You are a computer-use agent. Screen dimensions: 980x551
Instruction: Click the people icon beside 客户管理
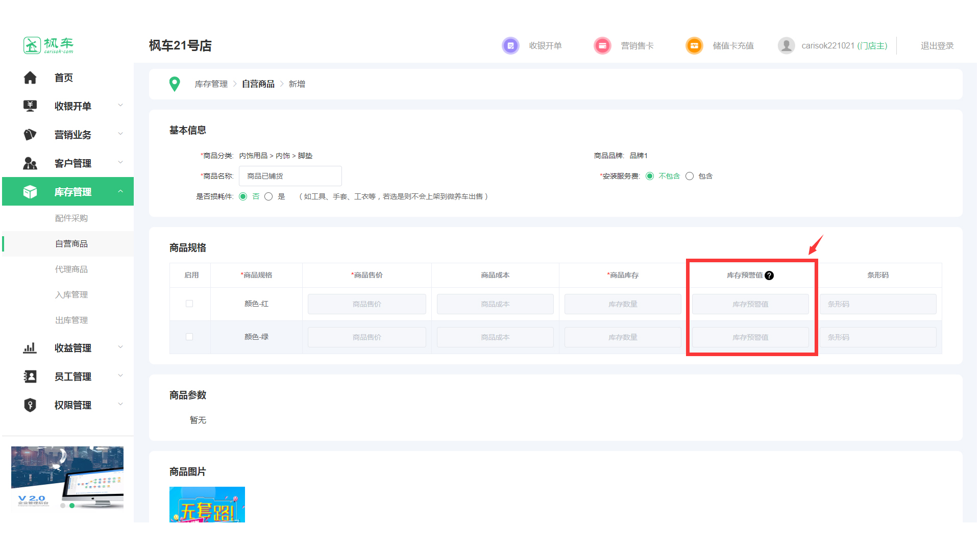(30, 163)
